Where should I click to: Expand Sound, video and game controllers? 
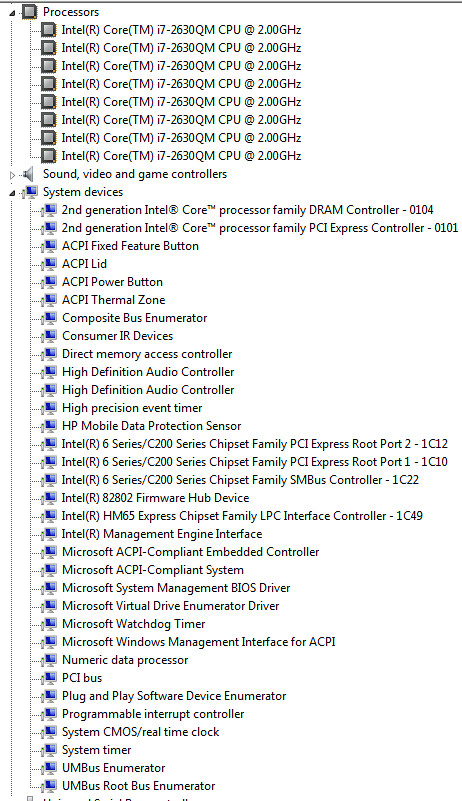13,175
